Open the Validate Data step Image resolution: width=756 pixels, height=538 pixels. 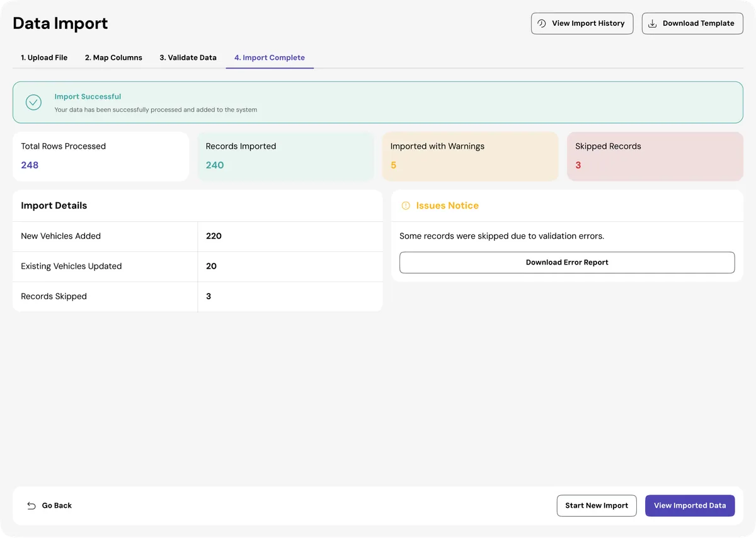coord(188,57)
